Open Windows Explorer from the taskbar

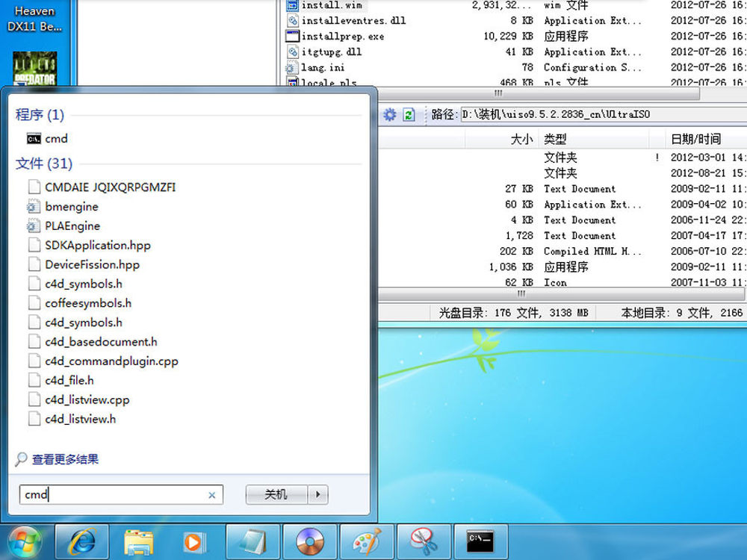139,542
